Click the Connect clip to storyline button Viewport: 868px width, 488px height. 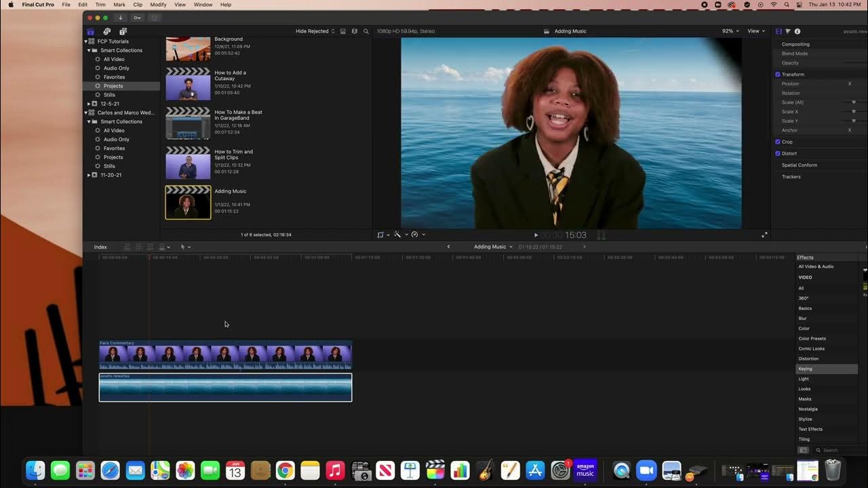[x=127, y=247]
